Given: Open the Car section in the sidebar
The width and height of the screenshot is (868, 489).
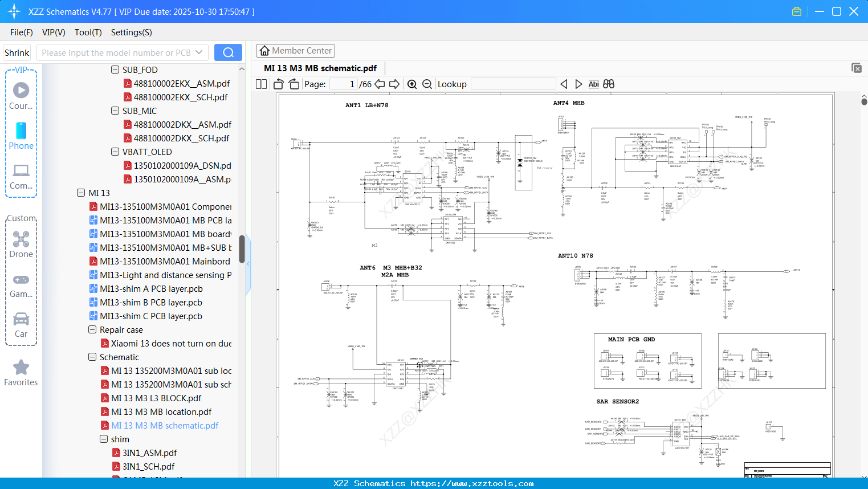Looking at the screenshot, I should [x=21, y=320].
